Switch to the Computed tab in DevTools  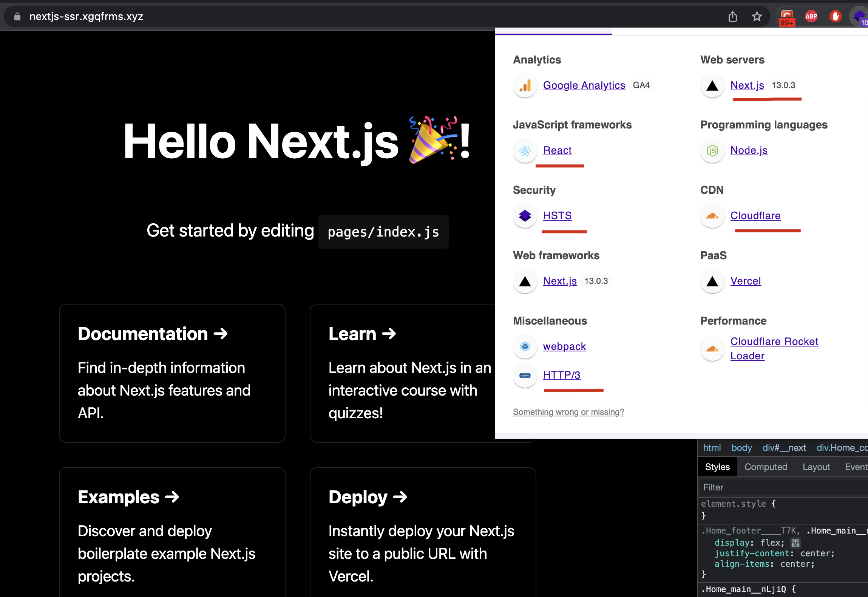pyautogui.click(x=766, y=467)
